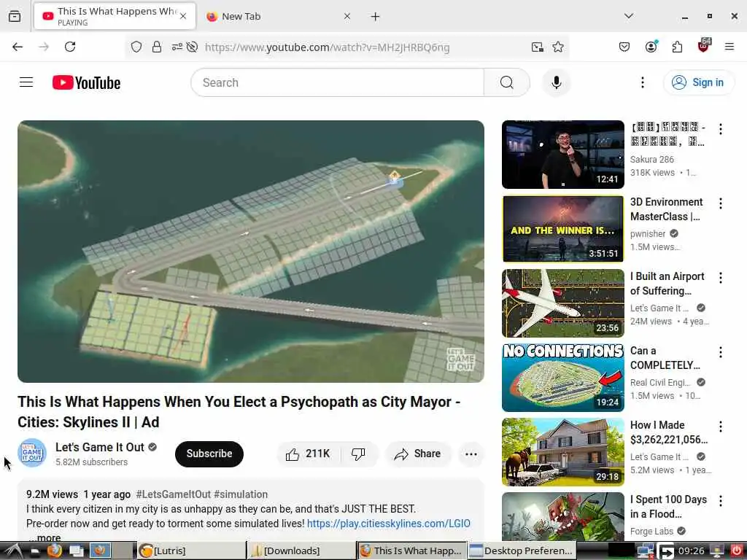The height and width of the screenshot is (560, 747).
Task: Open tracking protection shield panel
Action: (x=136, y=47)
